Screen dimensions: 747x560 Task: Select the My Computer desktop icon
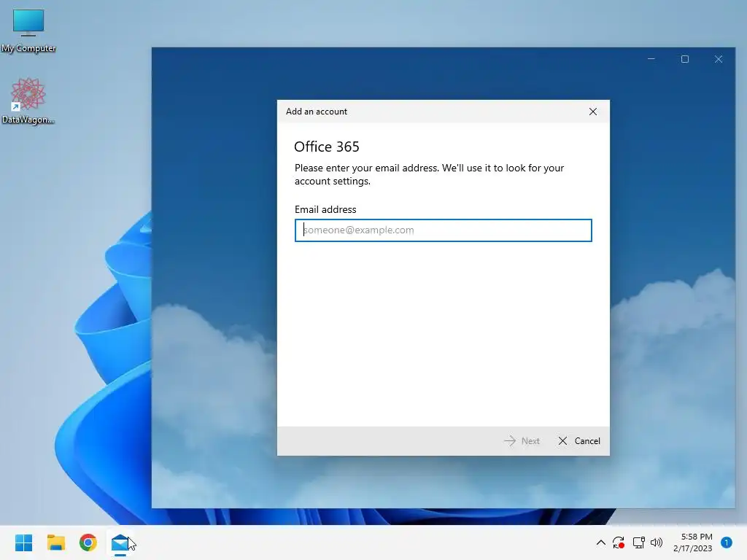pos(28,31)
